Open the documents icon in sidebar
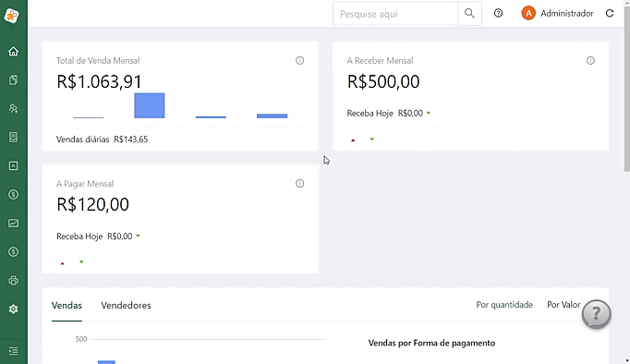This screenshot has height=364, width=630. point(13,80)
